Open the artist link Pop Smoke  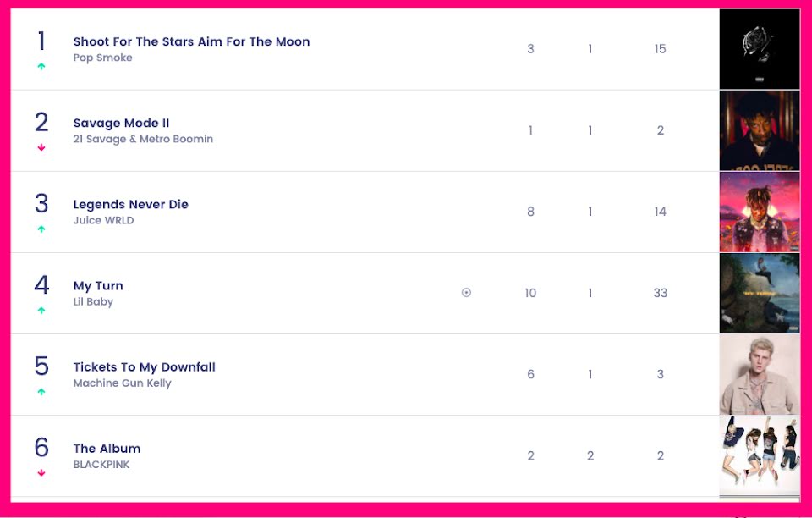tap(102, 58)
